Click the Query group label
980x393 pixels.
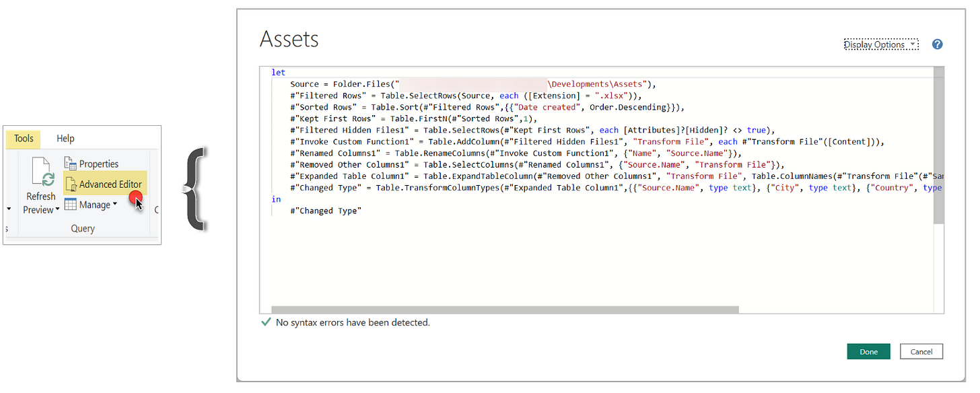(x=83, y=229)
